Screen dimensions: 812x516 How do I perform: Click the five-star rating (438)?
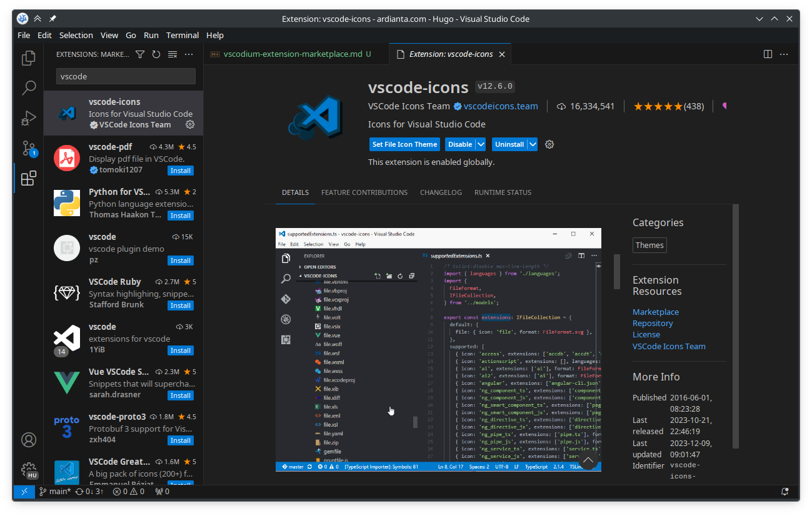pyautogui.click(x=668, y=106)
